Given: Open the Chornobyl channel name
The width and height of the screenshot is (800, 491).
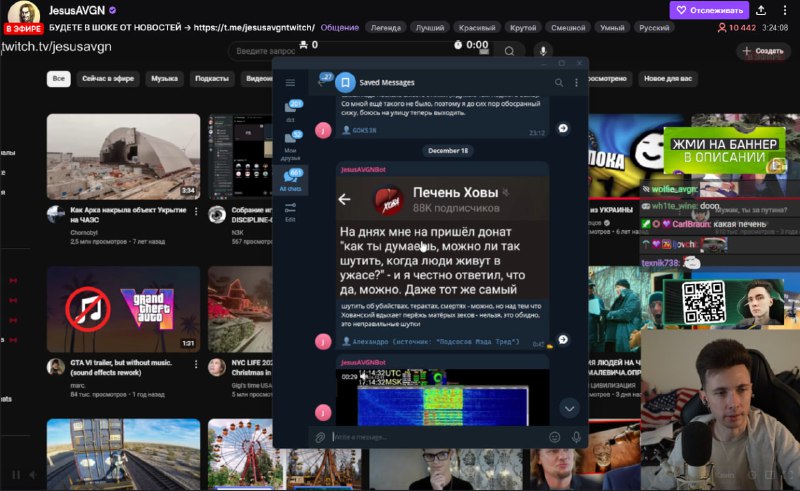Looking at the screenshot, I should click(x=84, y=232).
